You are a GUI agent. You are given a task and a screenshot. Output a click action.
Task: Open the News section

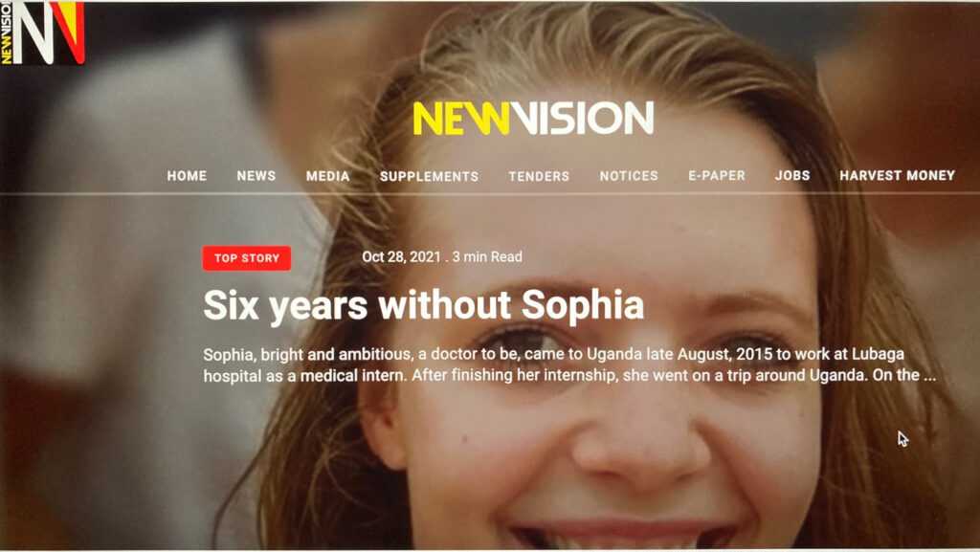point(256,176)
